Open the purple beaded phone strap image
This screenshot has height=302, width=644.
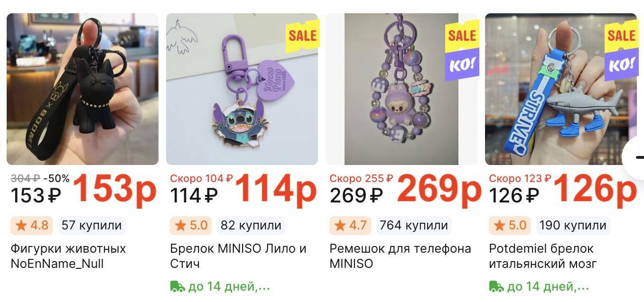pos(401,89)
